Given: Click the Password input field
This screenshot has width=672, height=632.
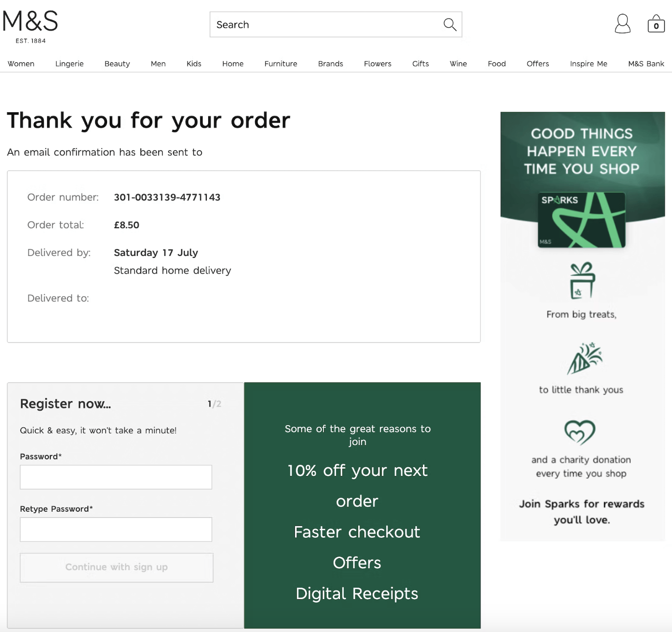Looking at the screenshot, I should click(116, 477).
